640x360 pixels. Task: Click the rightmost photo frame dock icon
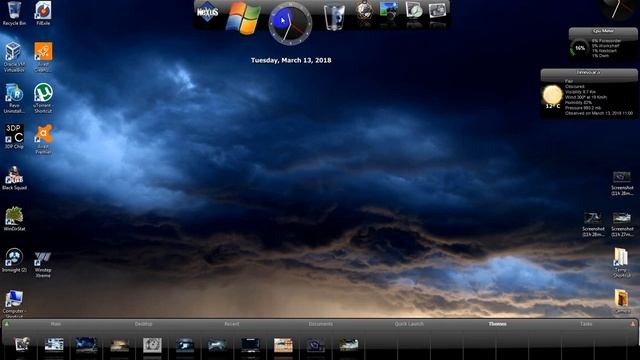coord(437,10)
